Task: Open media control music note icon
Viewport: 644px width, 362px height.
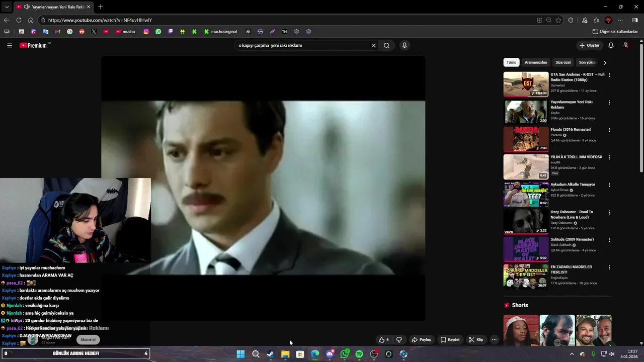Action: pyautogui.click(x=584, y=20)
